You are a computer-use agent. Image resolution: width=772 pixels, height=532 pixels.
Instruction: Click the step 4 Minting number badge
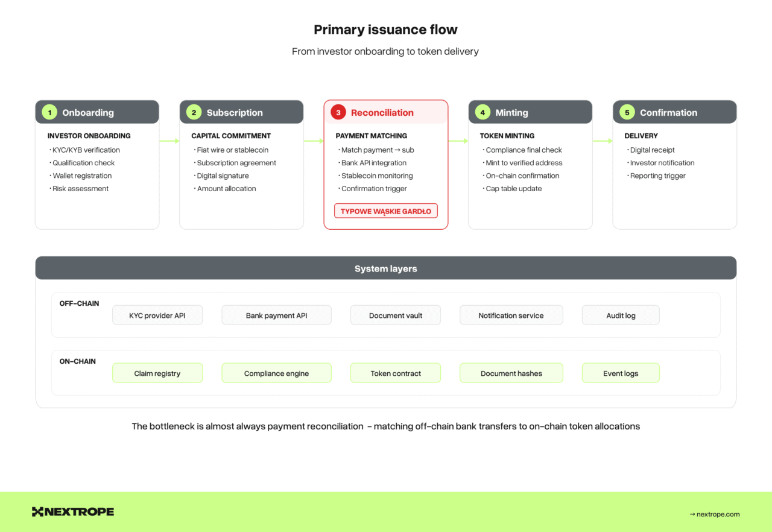482,113
